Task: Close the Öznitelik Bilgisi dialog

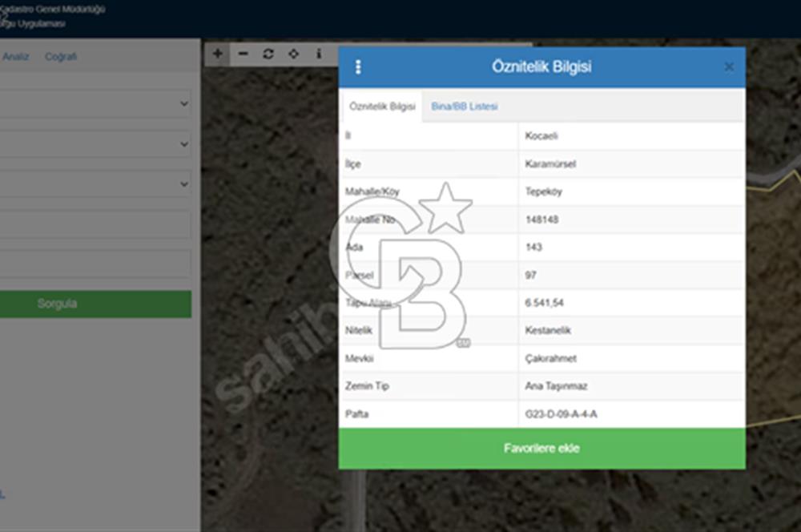Action: tap(728, 67)
